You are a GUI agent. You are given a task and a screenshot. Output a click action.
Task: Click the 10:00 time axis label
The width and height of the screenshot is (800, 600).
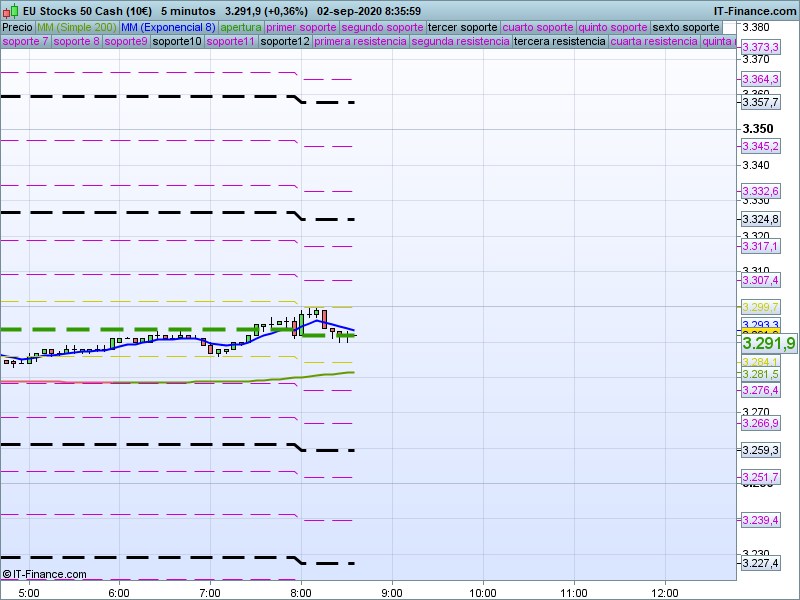483,593
